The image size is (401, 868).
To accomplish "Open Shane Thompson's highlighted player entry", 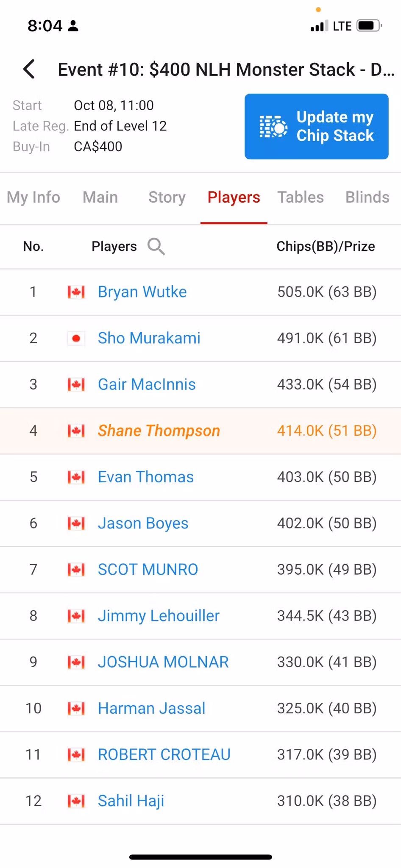I will pos(159,431).
